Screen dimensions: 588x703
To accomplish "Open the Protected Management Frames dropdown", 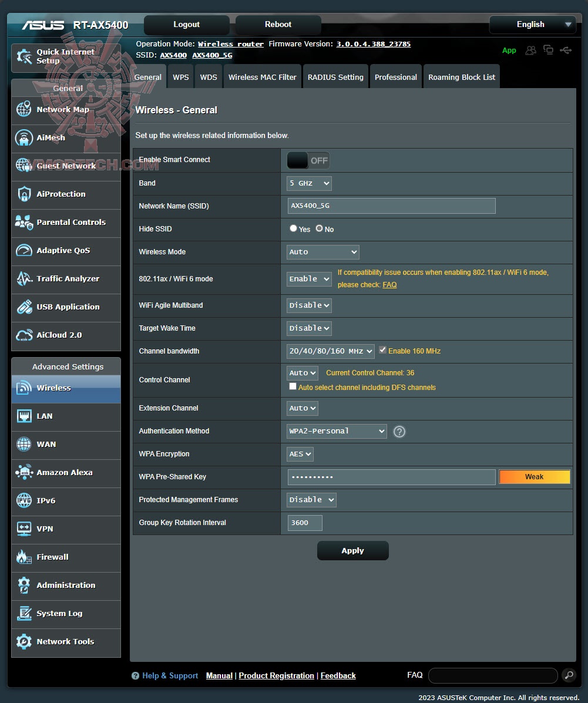I will click(x=312, y=500).
